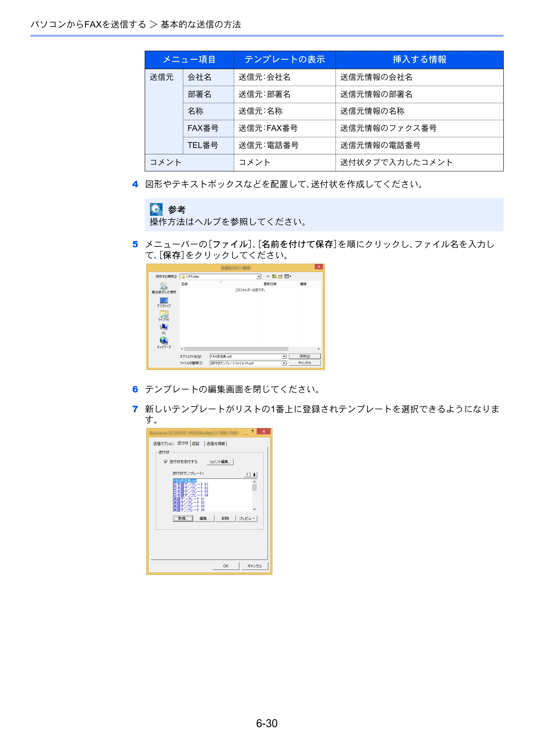Click the TEL番号 menu item cell
This screenshot has height=756, width=534.
click(208, 146)
